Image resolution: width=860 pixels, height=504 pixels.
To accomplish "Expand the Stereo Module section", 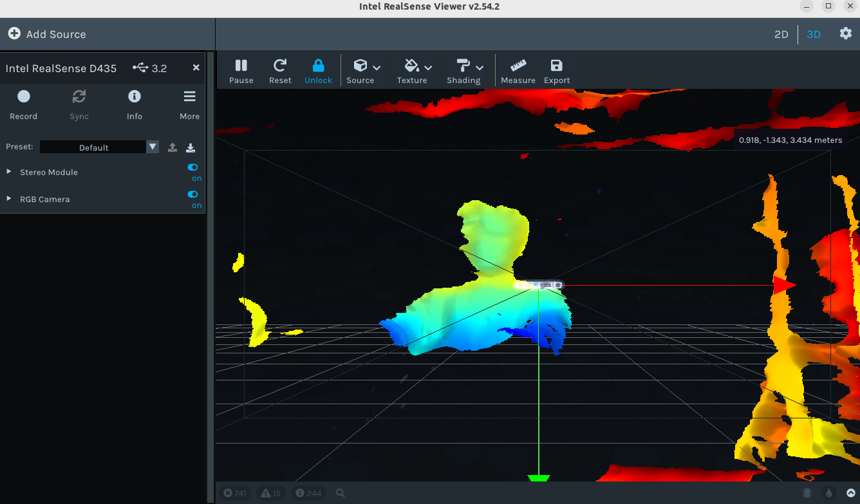I will tap(9, 172).
